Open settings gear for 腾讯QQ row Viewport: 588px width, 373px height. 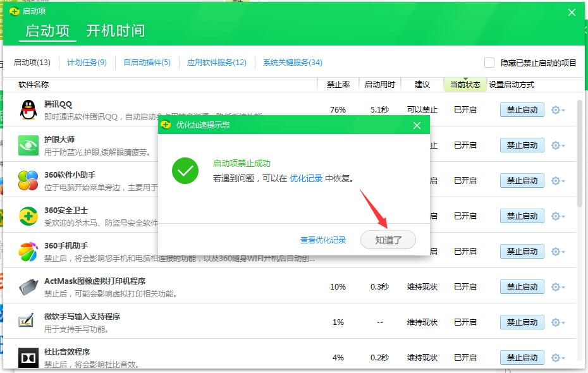(558, 110)
